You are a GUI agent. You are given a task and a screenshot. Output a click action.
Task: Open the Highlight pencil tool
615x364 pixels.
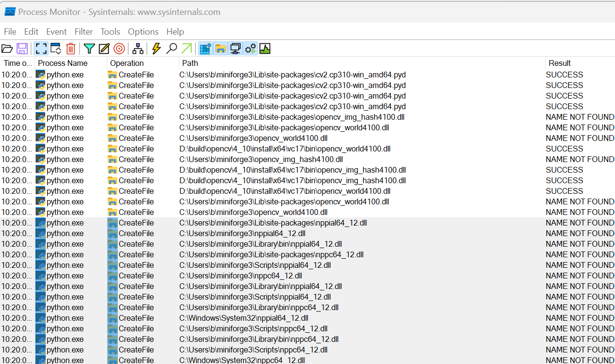point(104,49)
